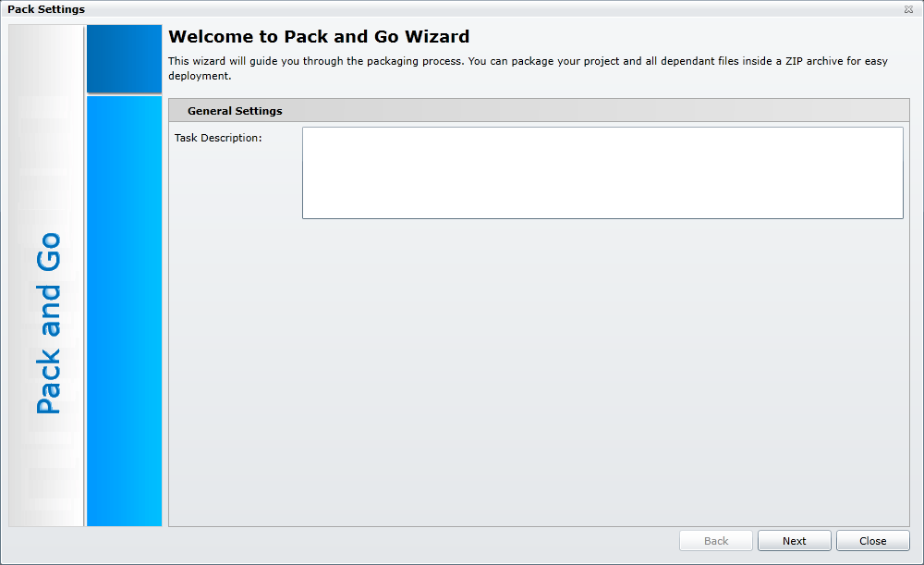Click the Next button
The image size is (924, 565).
click(x=794, y=541)
